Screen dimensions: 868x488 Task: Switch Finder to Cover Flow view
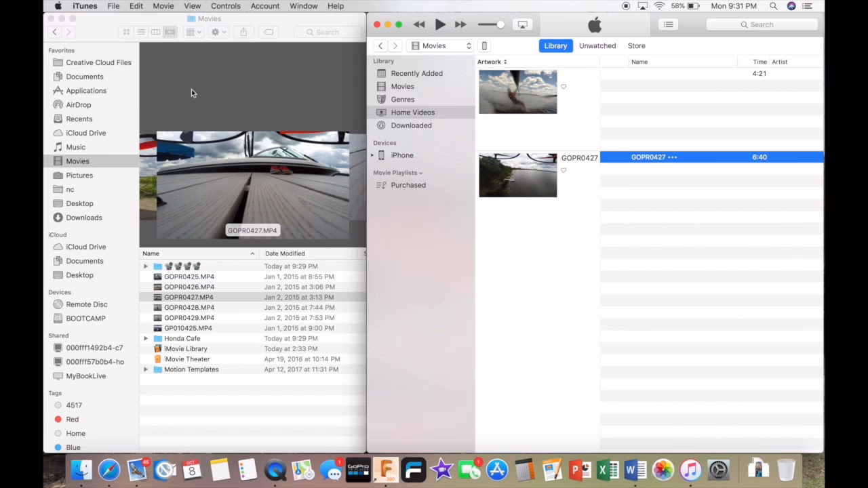click(170, 32)
